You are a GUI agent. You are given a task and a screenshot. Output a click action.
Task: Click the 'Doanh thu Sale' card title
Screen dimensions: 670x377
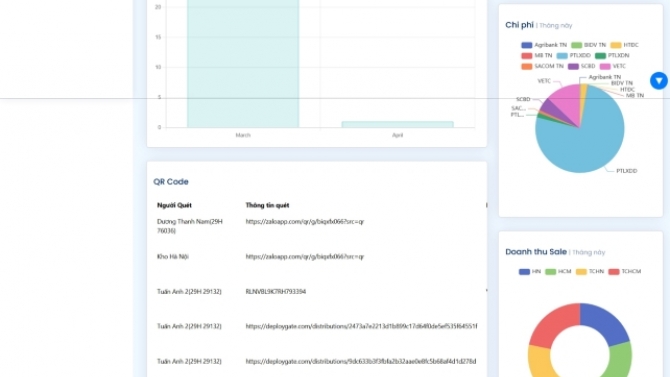point(536,252)
